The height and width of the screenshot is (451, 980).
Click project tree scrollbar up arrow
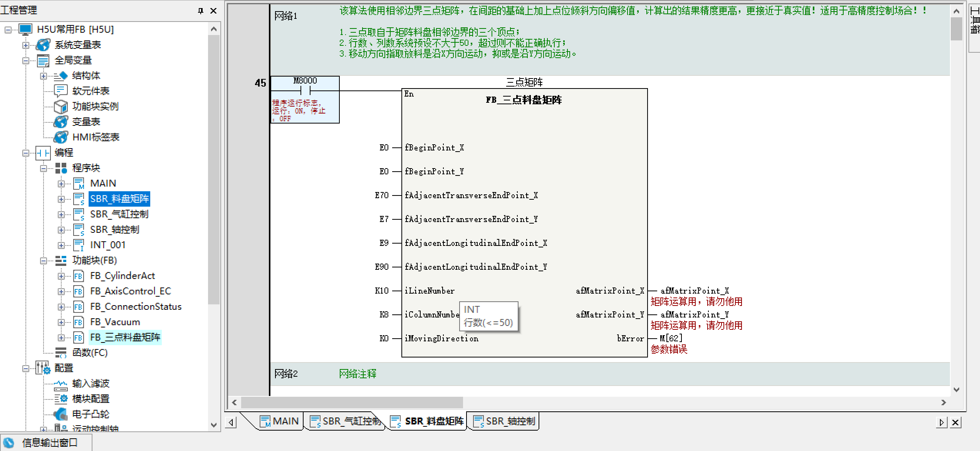click(214, 29)
